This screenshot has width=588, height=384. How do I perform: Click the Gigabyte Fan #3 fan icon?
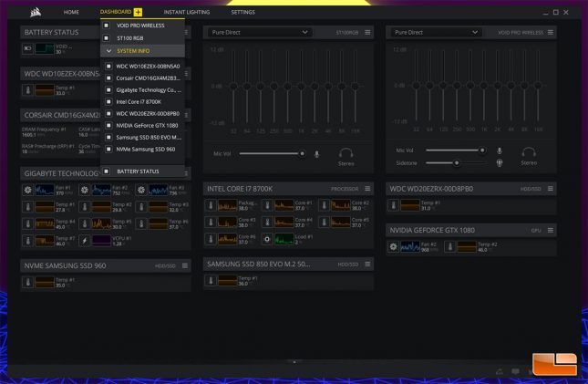tap(141, 190)
